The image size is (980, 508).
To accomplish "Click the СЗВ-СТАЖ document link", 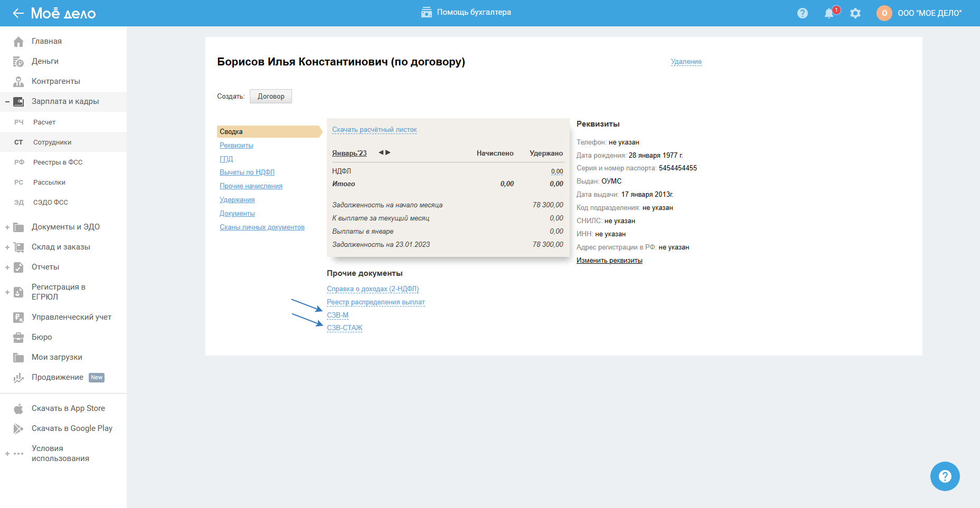I will coord(344,328).
